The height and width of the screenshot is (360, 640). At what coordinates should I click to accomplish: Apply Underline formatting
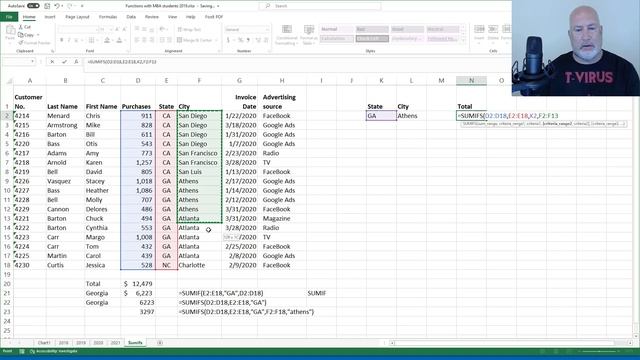click(76, 40)
